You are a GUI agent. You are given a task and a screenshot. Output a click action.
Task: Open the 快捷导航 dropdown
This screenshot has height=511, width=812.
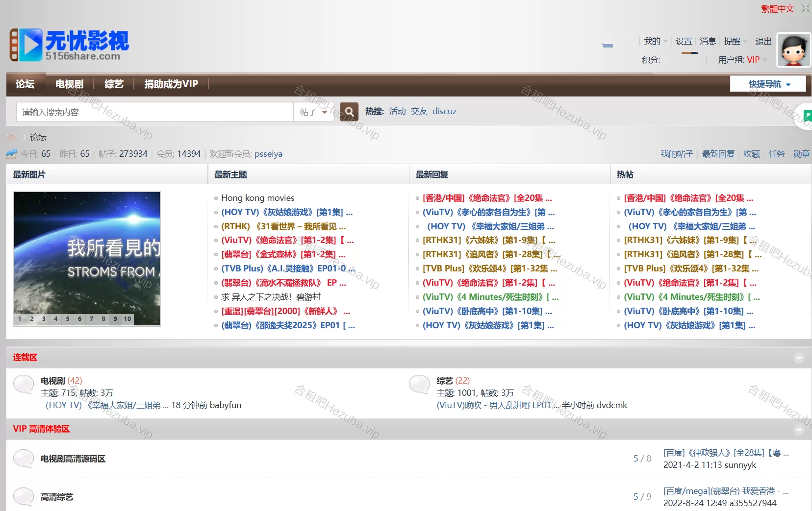(768, 84)
